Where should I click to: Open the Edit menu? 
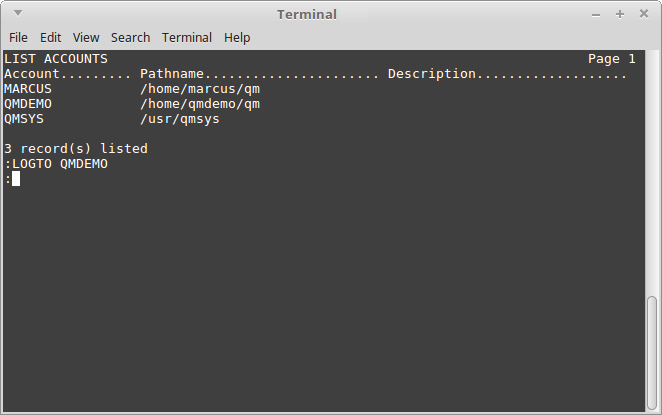50,38
